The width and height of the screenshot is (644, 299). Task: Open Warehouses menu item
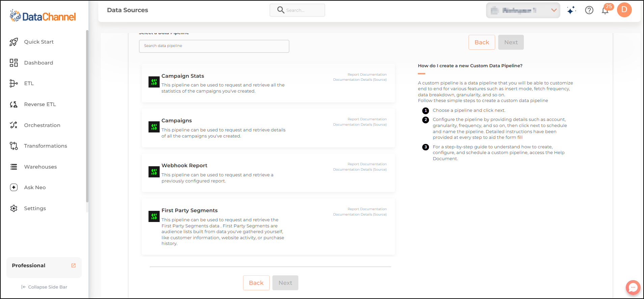tap(41, 167)
